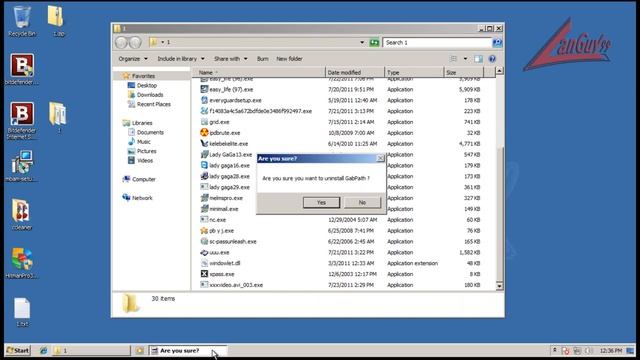Click in the Search 1 field

437,42
